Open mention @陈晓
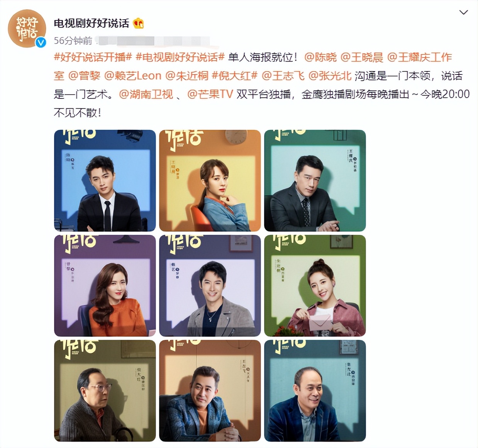Viewport: 478px width, 448px height. pyautogui.click(x=320, y=57)
